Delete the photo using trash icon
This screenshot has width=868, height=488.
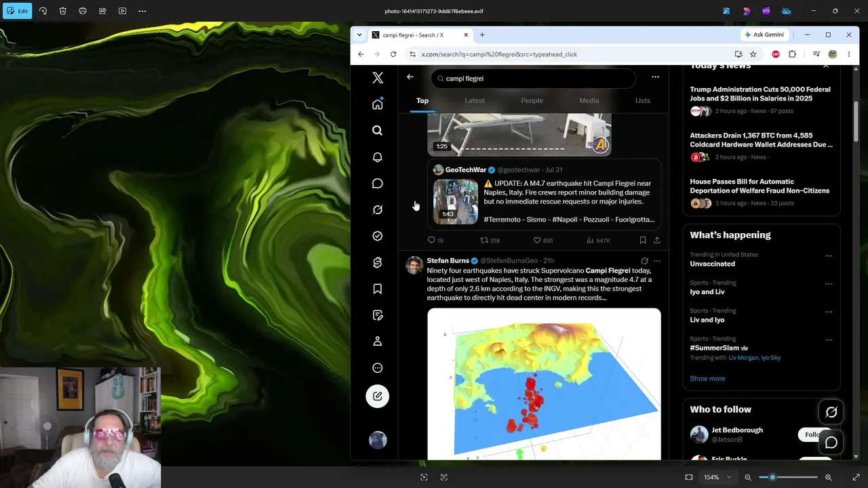pyautogui.click(x=62, y=11)
